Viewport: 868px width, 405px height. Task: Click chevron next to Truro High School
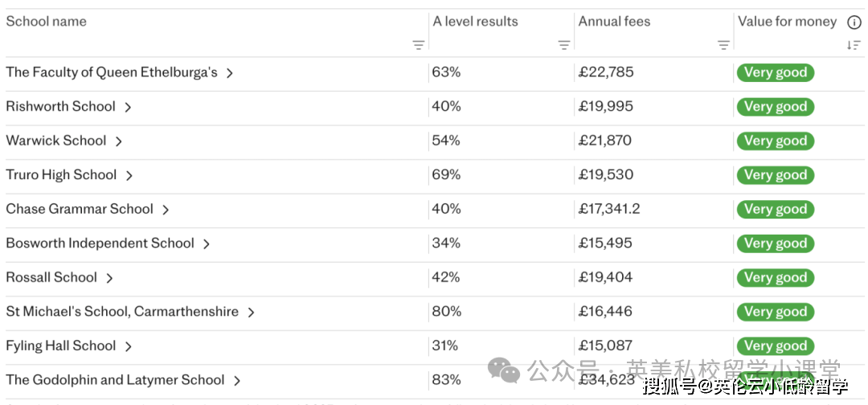point(129,175)
